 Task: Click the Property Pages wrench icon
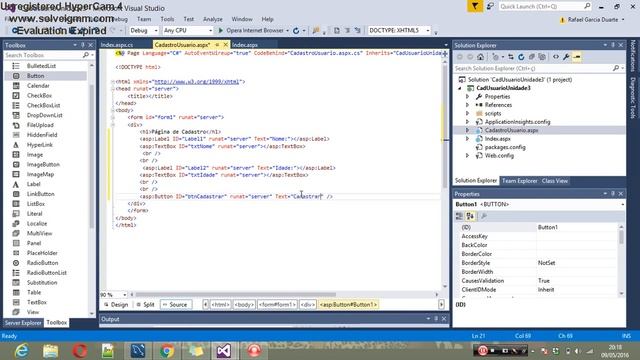click(484, 216)
